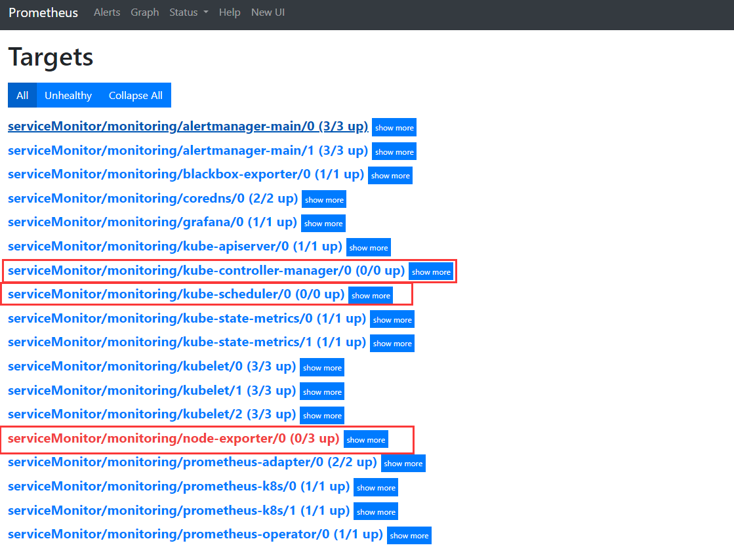This screenshot has height=560, width=734.
Task: Open kubelet/2 target link
Action: (x=152, y=414)
